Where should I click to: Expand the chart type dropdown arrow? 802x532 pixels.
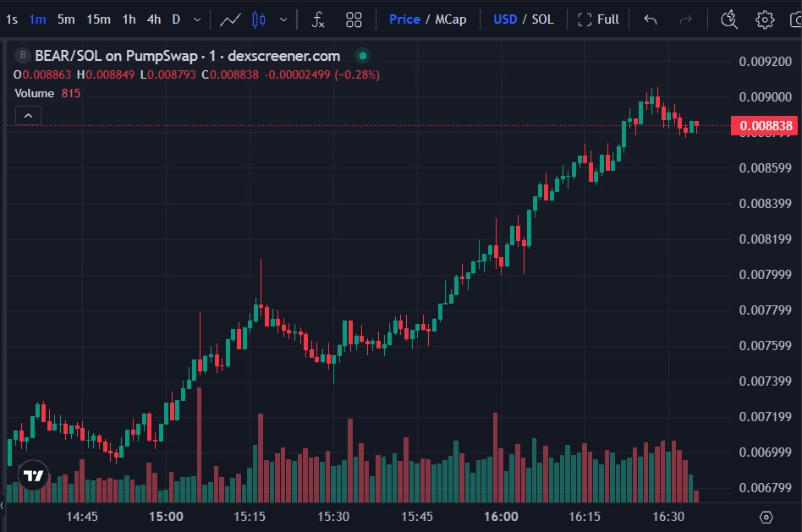tap(283, 19)
